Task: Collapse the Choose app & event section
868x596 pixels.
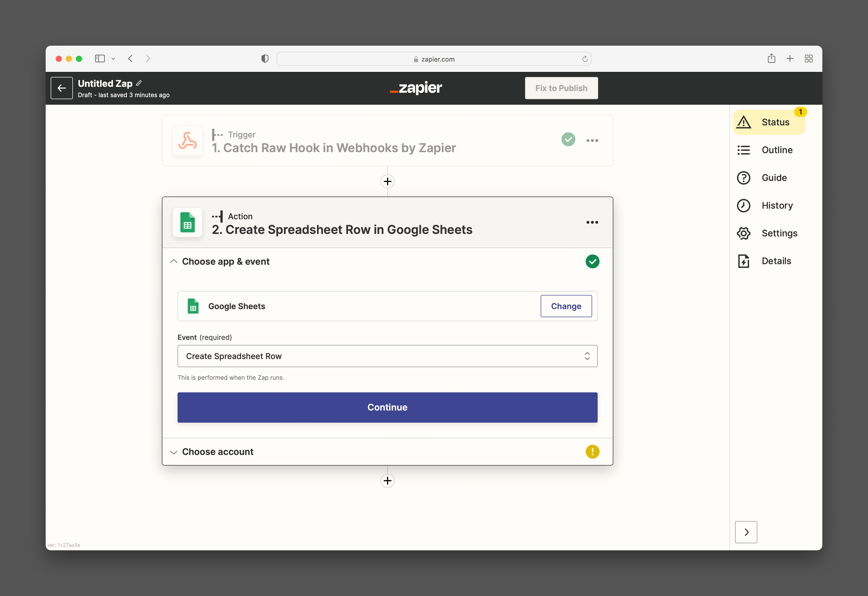Action: point(174,262)
